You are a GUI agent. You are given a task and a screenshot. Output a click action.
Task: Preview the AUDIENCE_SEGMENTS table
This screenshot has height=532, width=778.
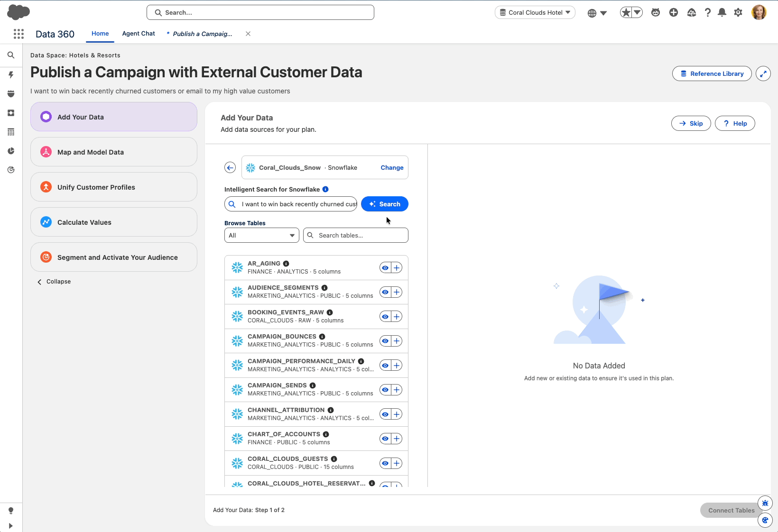pyautogui.click(x=385, y=292)
